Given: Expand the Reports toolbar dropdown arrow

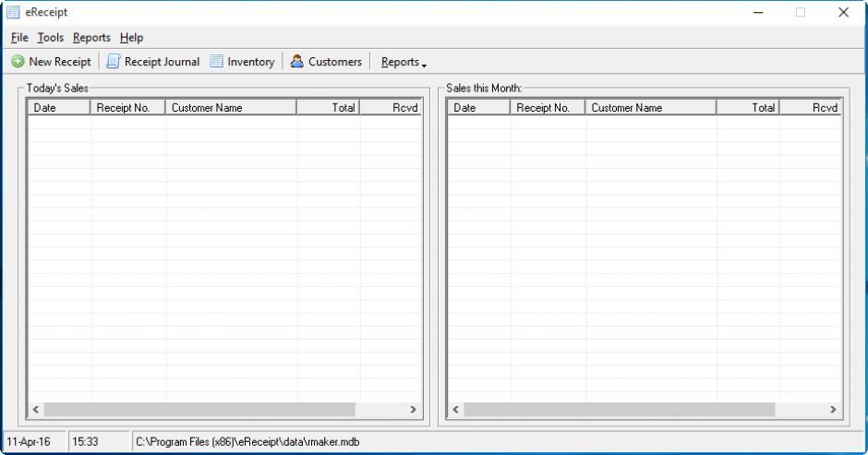Looking at the screenshot, I should point(424,66).
